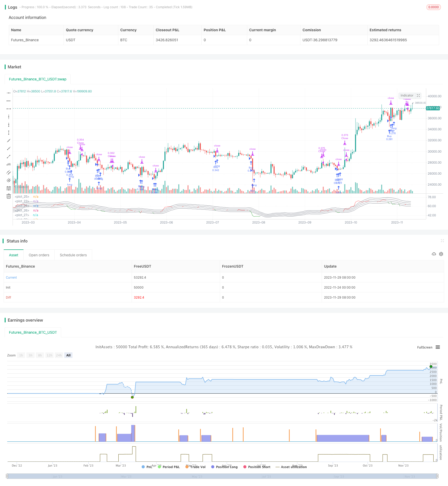Select the diagonal straight line drawing tool

[x=9, y=141]
